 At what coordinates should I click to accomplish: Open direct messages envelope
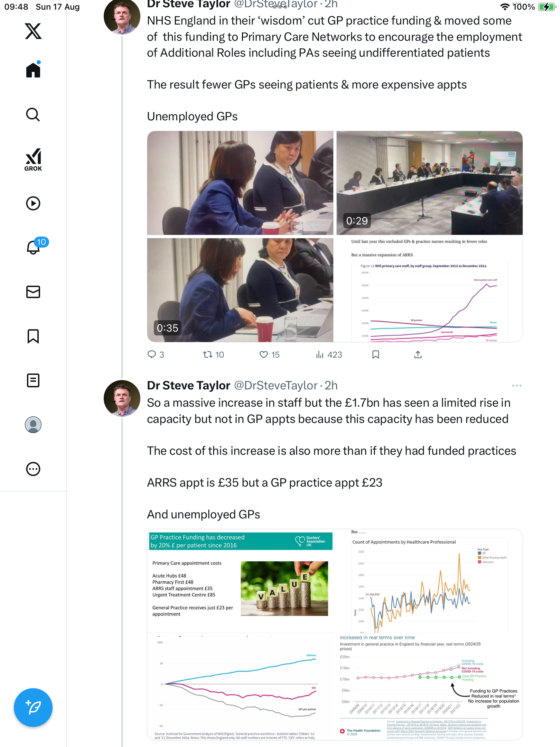click(x=33, y=292)
